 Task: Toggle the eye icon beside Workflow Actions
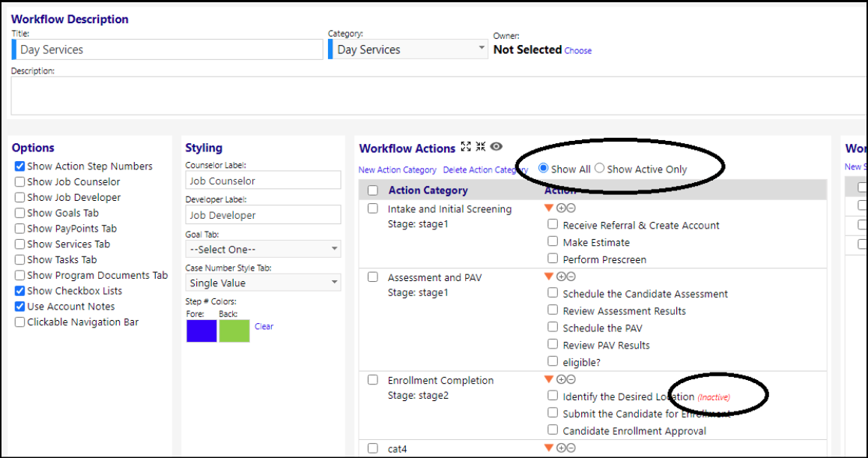point(496,147)
